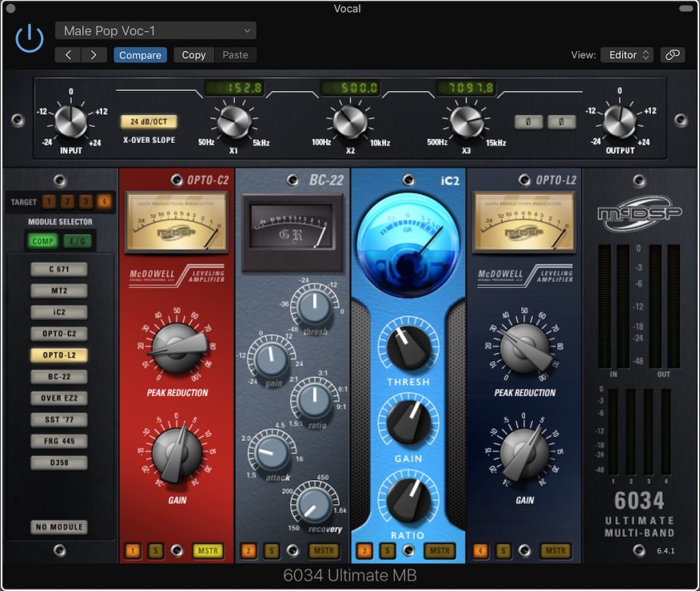
Task: Toggle band 2 bypass button
Action: pos(248,551)
